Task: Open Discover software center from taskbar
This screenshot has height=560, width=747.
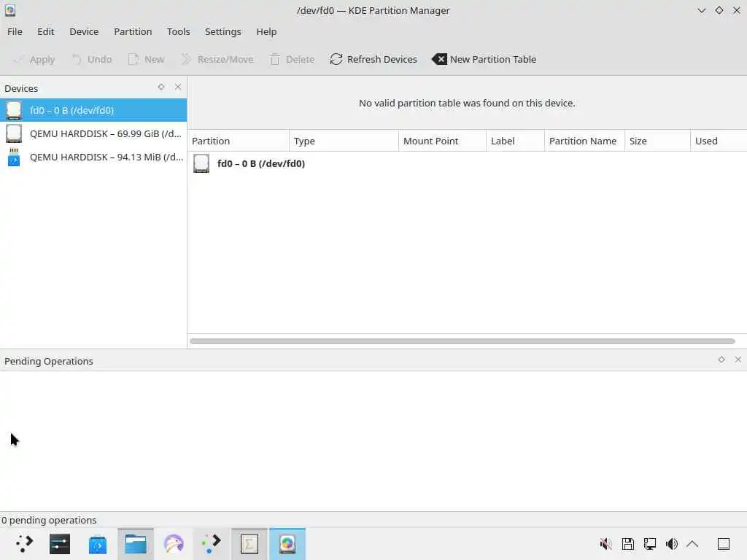Action: tap(98, 544)
